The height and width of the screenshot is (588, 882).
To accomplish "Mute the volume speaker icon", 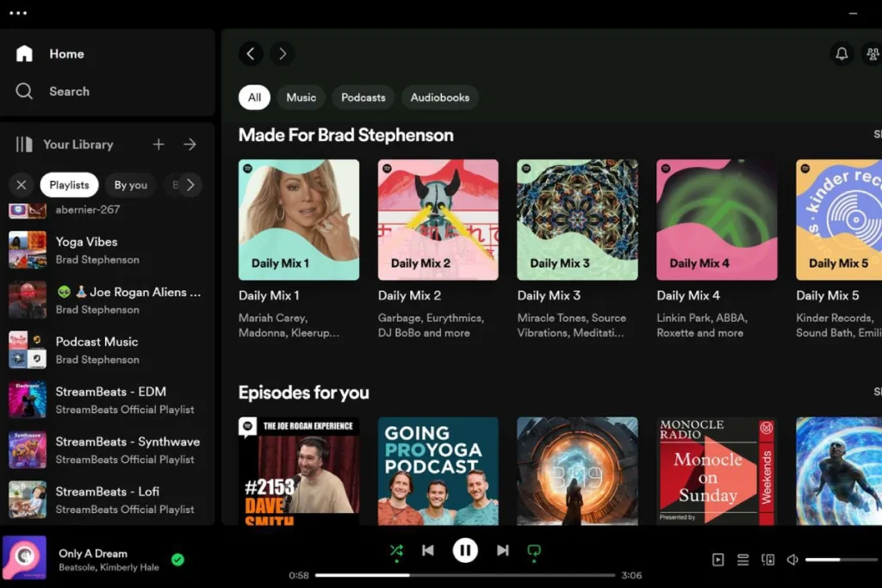I will pyautogui.click(x=792, y=560).
